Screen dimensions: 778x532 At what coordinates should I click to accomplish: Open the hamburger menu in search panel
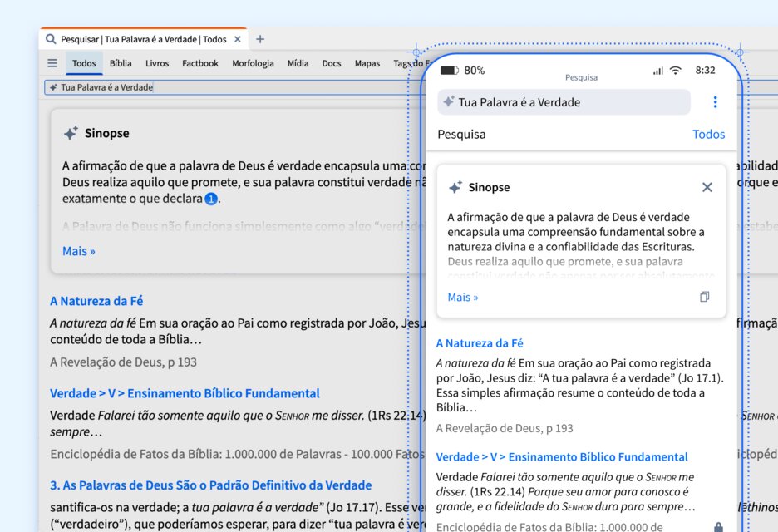pos(52,63)
